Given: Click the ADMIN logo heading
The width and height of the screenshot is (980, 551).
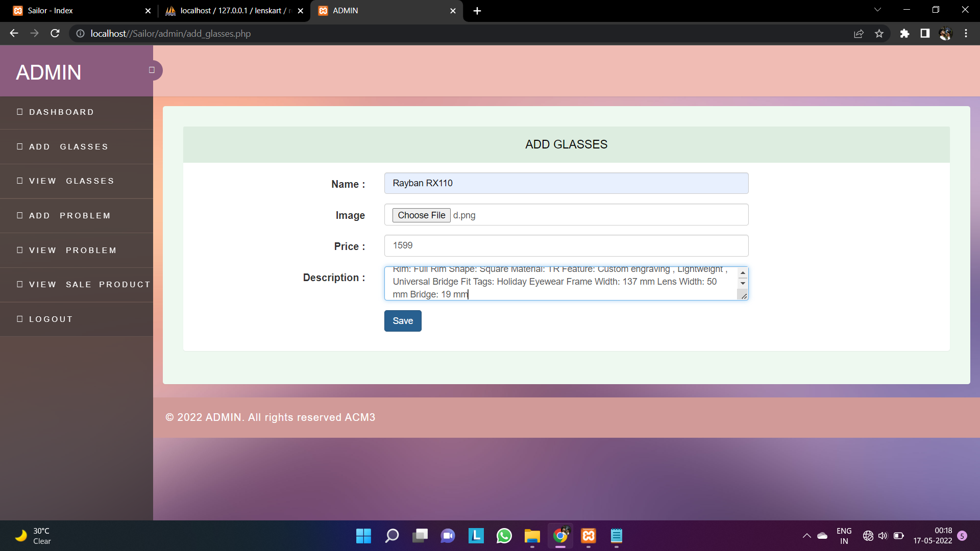Looking at the screenshot, I should pos(48,72).
